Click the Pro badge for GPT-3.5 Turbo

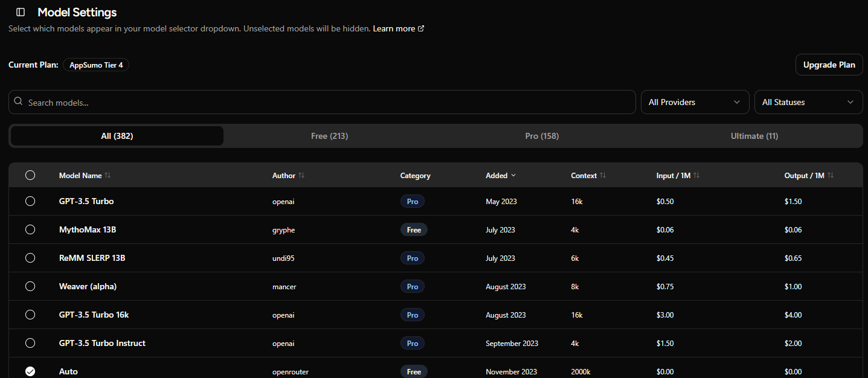pyautogui.click(x=413, y=201)
